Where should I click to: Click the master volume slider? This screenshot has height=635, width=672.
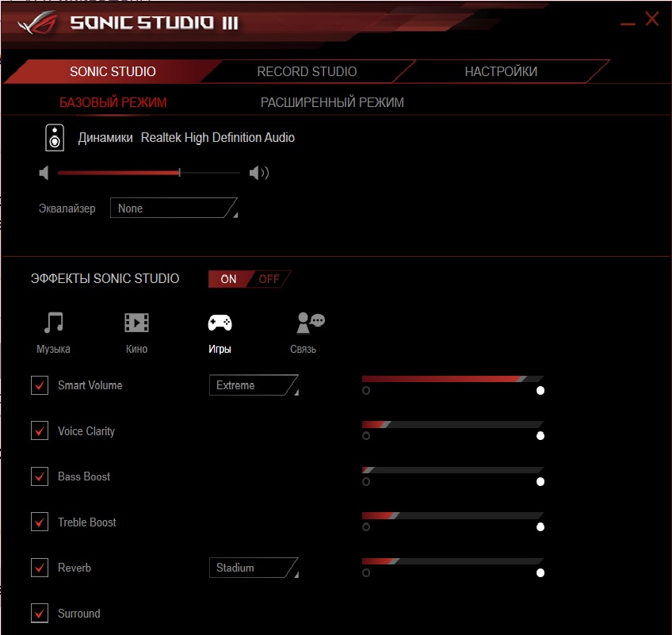(149, 173)
